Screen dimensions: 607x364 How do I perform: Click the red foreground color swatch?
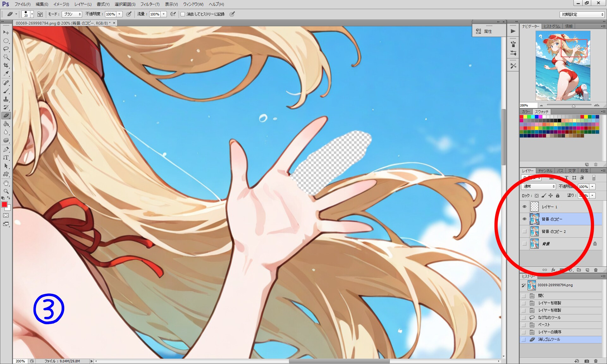click(4, 205)
